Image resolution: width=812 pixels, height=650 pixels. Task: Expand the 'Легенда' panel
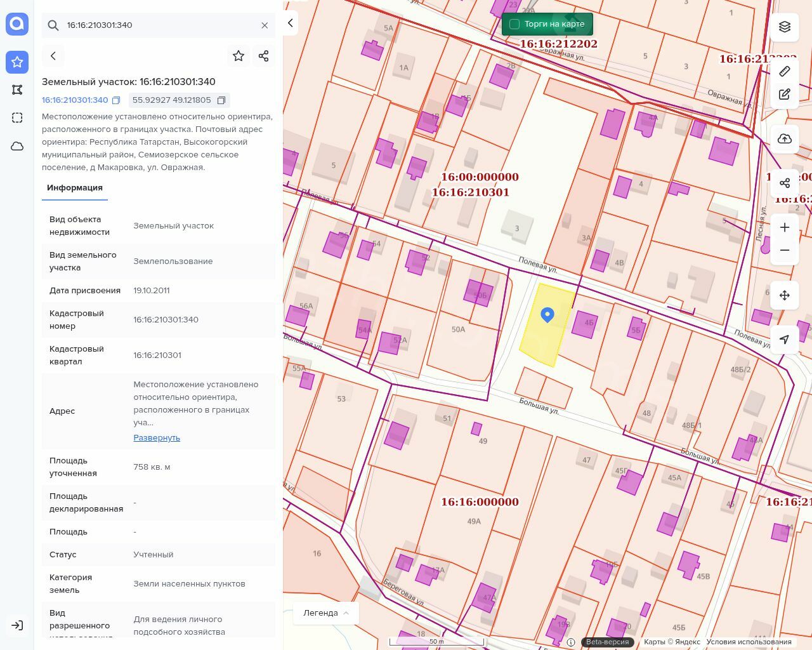(x=326, y=613)
